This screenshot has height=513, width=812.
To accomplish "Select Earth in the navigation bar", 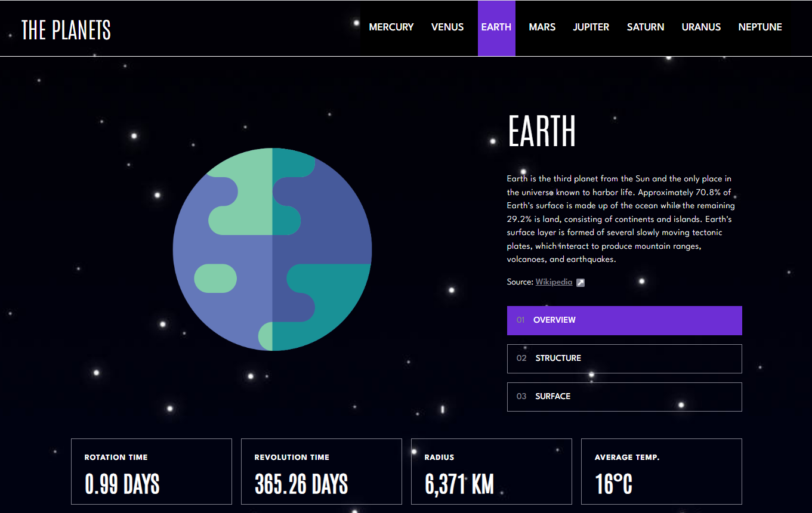I will pyautogui.click(x=496, y=27).
